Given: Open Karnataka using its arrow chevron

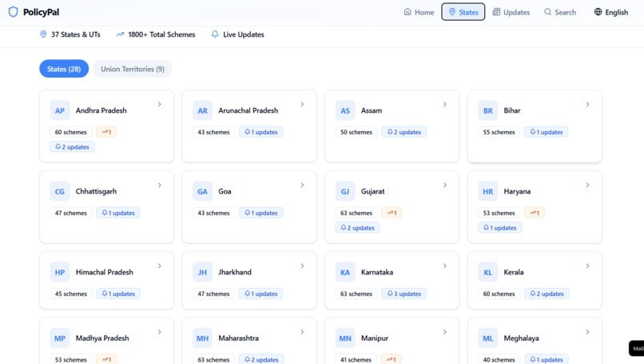Looking at the screenshot, I should click(x=445, y=266).
